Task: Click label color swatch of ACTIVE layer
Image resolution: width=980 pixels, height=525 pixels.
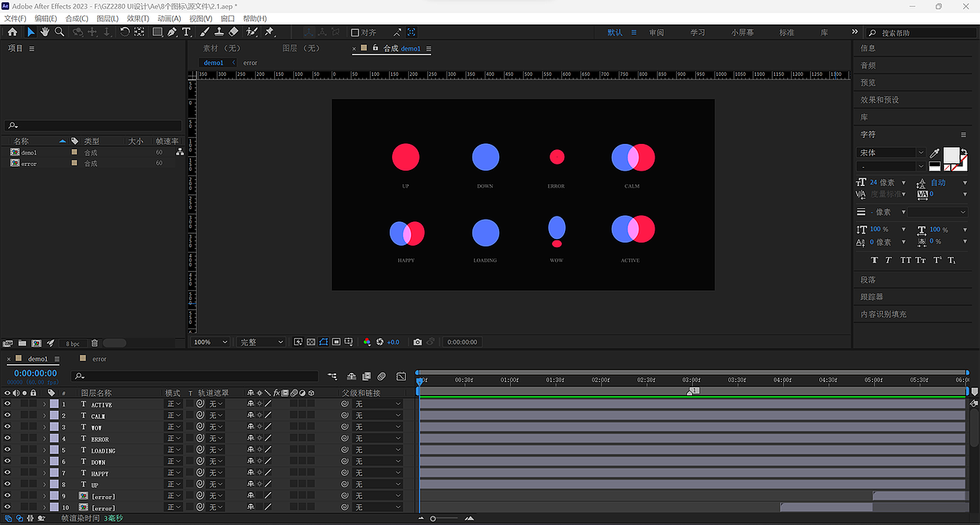Action: point(54,404)
